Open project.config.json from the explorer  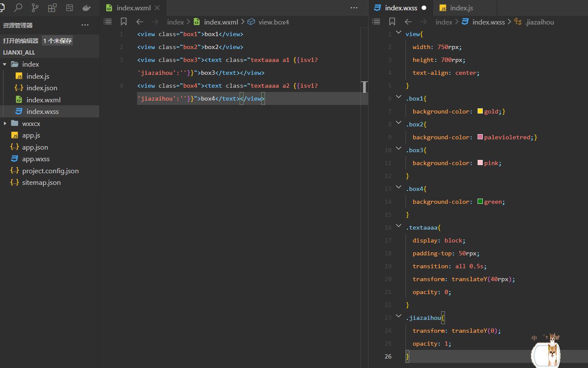coord(50,171)
